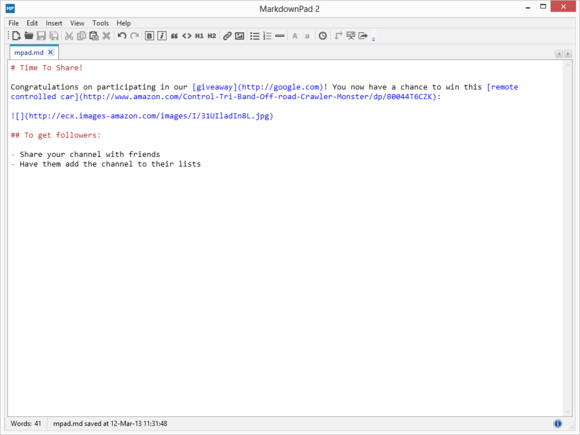Click the 'Have them add the channel' list item
The image size is (580, 435).
coord(110,164)
